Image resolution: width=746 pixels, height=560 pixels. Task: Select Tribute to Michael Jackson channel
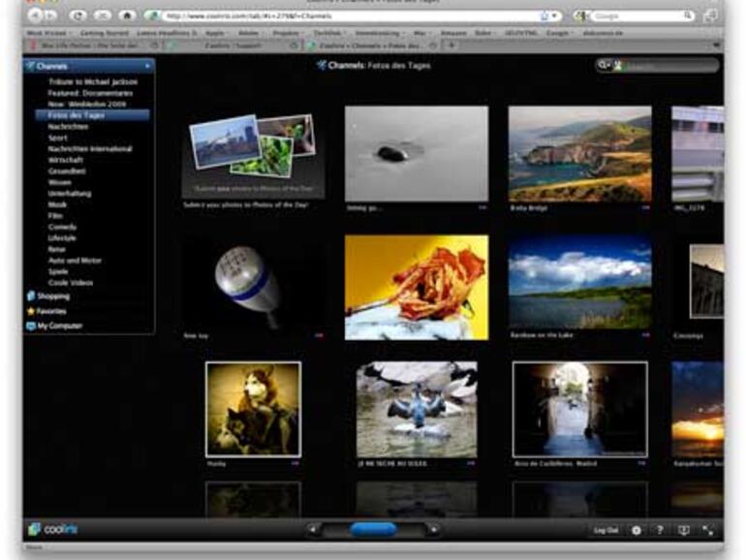pyautogui.click(x=92, y=82)
